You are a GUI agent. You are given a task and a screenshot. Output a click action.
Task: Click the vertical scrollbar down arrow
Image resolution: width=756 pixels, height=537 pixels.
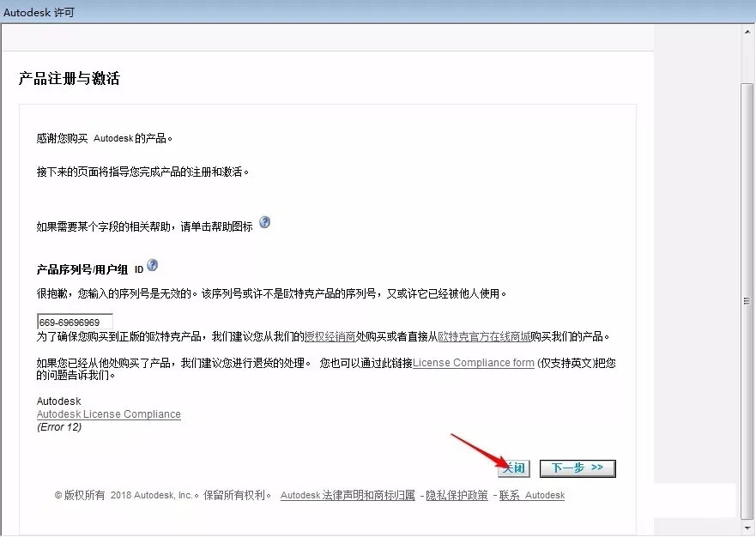[x=747, y=528]
